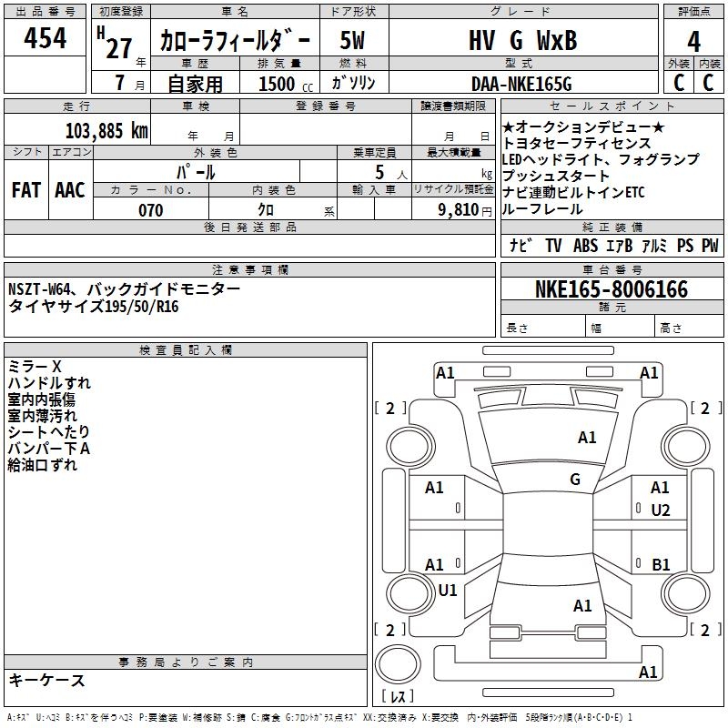Select the ABS equipment label
Screen dimensions: 728x728
585,245
